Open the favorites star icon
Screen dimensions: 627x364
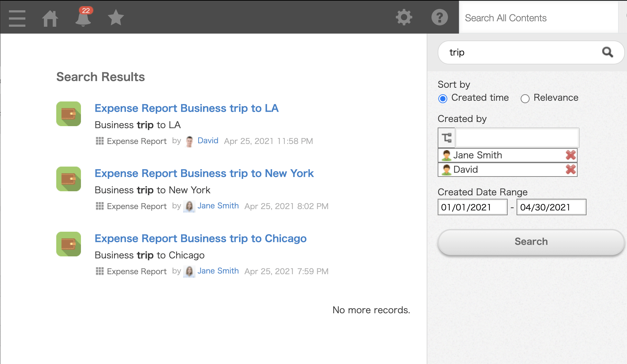click(116, 18)
